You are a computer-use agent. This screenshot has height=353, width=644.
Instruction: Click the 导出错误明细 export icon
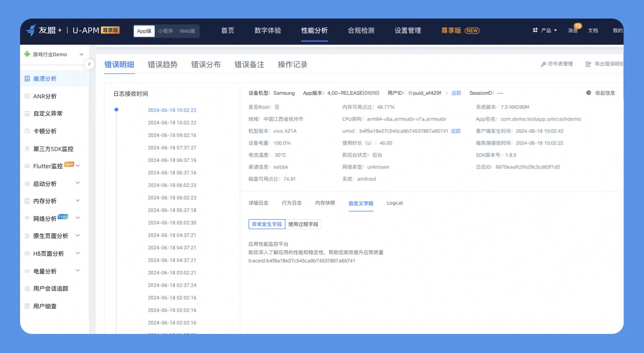click(x=588, y=64)
